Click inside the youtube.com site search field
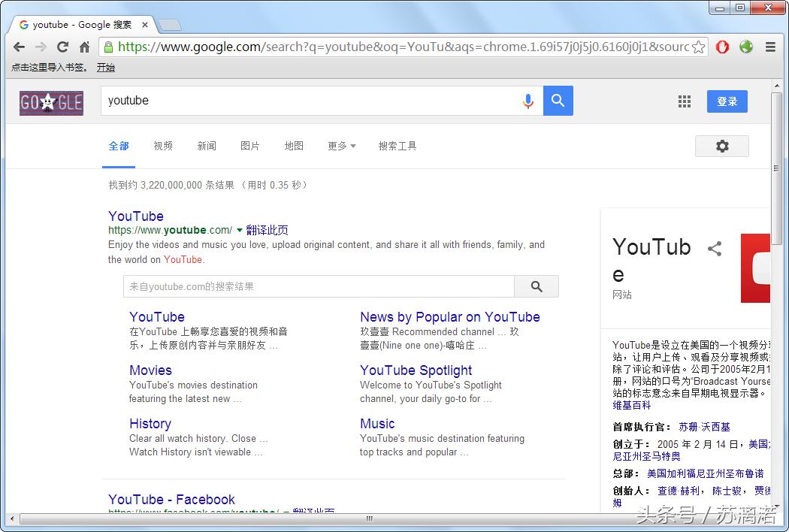 coord(318,286)
